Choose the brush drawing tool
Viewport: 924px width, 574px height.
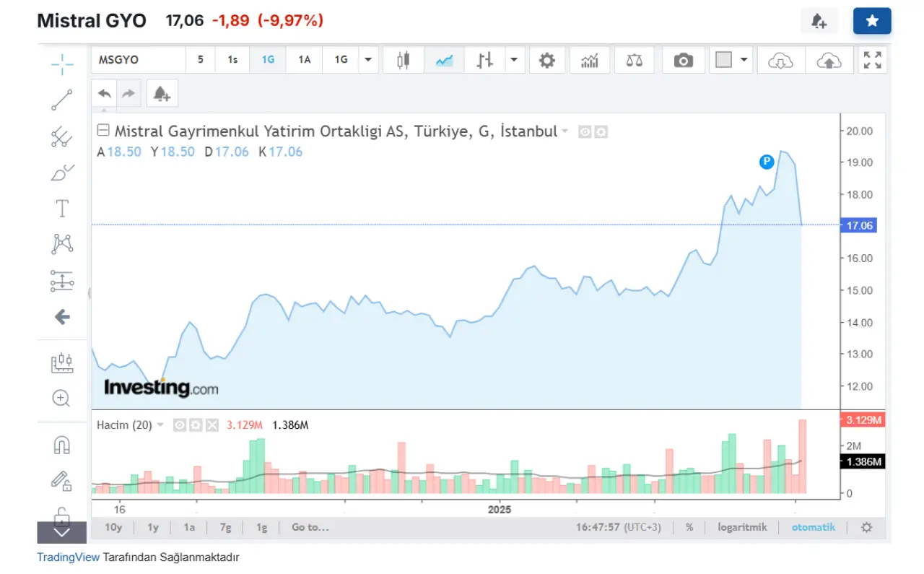point(62,173)
